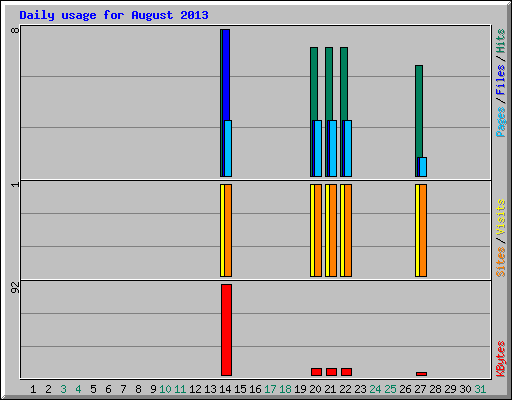Click green weekend day label '31'

click(x=480, y=389)
